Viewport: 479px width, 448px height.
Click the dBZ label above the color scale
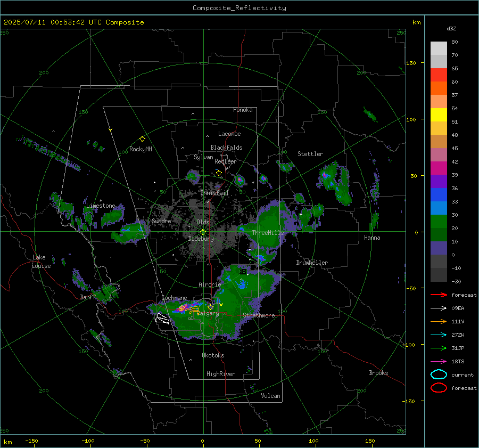tap(451, 29)
